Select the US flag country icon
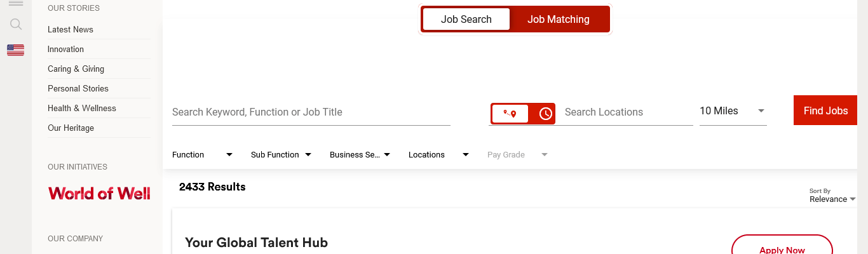Image resolution: width=868 pixels, height=254 pixels. coord(16,50)
